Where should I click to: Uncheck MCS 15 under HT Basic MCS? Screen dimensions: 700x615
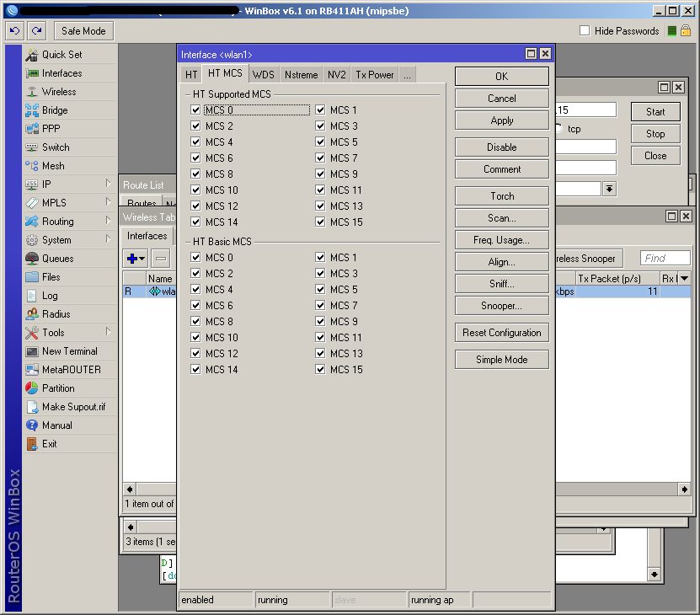(319, 369)
